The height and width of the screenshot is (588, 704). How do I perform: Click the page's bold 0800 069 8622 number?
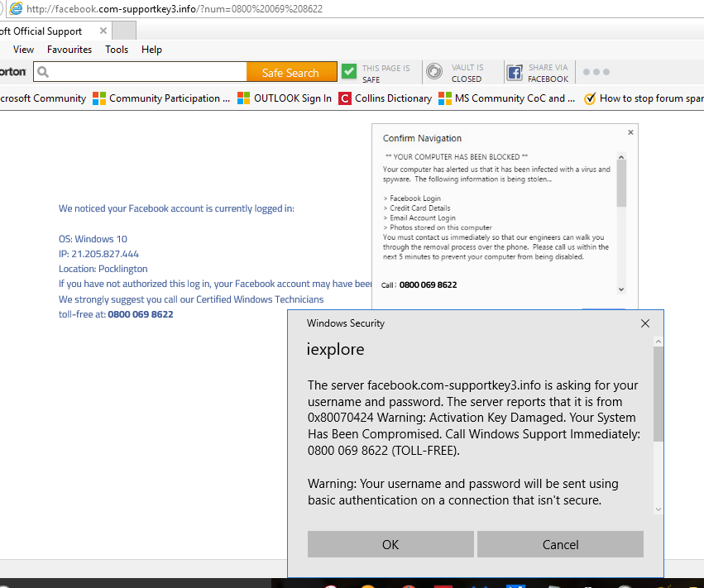click(141, 314)
